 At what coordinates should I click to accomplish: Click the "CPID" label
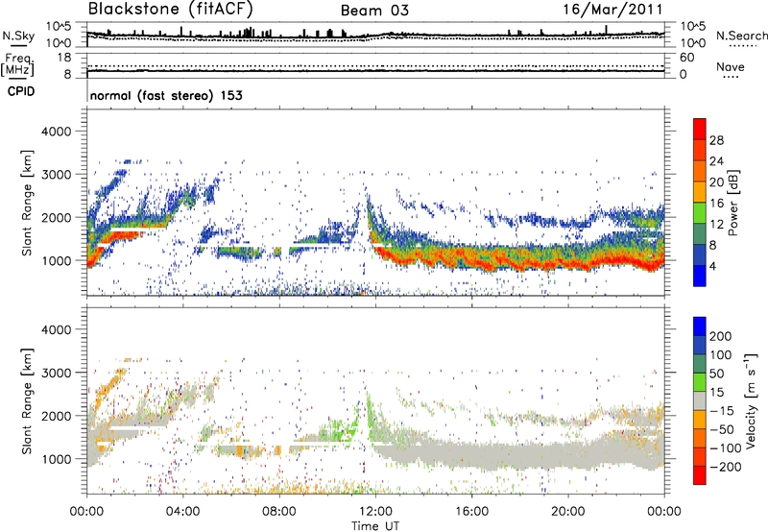click(21, 91)
